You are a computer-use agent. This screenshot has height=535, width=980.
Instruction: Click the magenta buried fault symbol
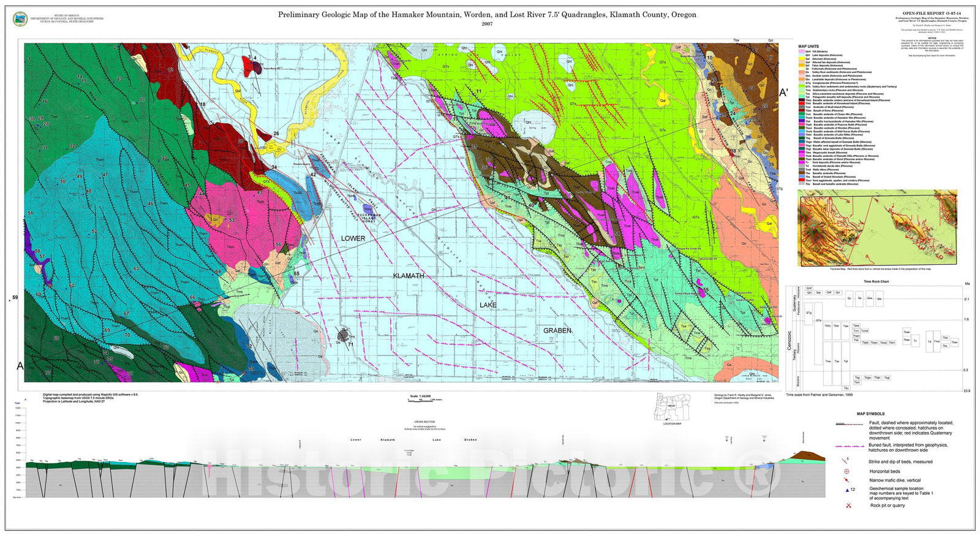(850, 447)
